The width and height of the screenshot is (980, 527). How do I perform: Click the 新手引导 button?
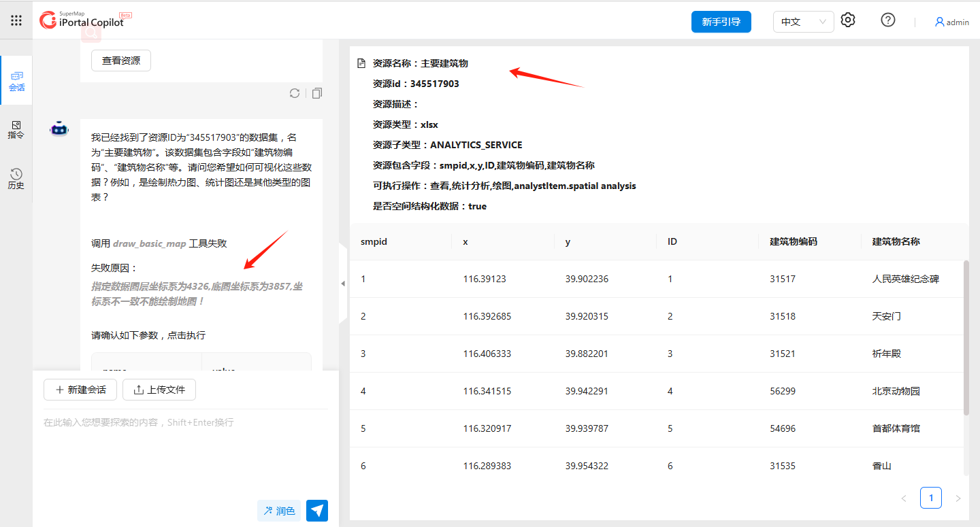tap(721, 22)
